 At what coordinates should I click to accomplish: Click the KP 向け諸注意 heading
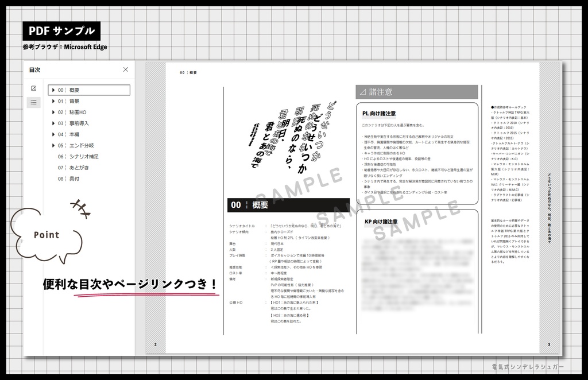381,221
